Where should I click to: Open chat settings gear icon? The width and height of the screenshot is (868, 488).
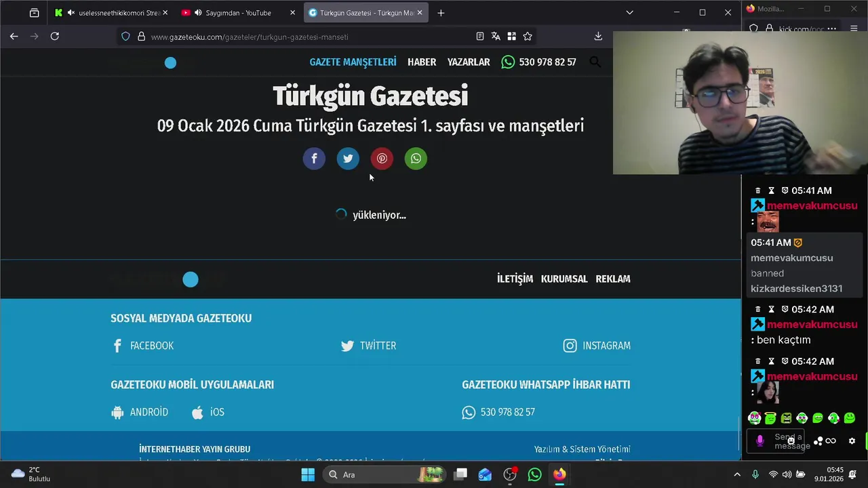point(852,441)
